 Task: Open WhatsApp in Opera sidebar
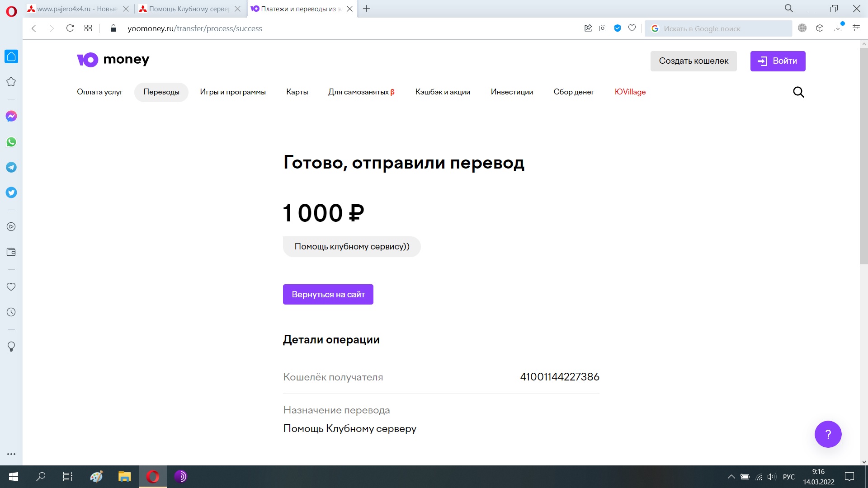tap(11, 142)
